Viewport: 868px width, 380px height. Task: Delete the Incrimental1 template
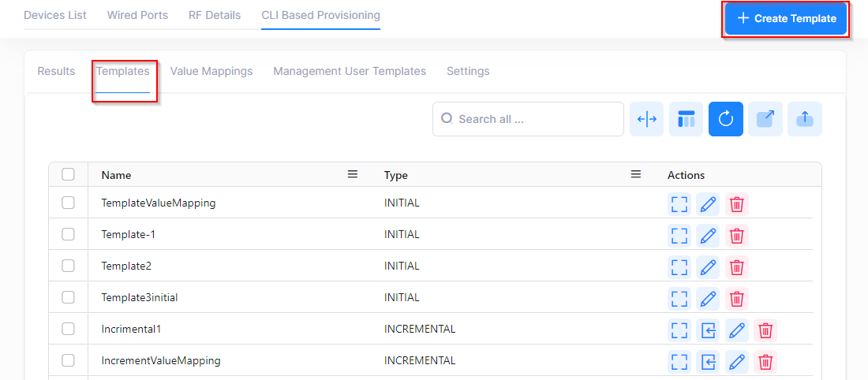pos(765,331)
